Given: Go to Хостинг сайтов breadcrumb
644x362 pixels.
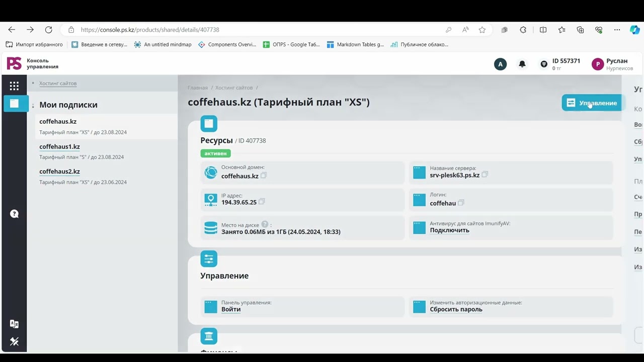Looking at the screenshot, I should point(234,87).
